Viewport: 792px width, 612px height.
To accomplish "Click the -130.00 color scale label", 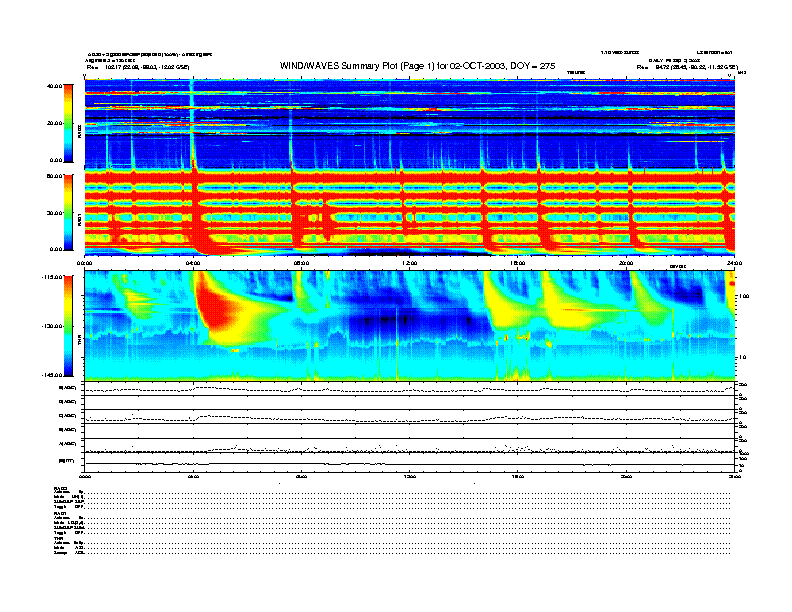I will (52, 326).
